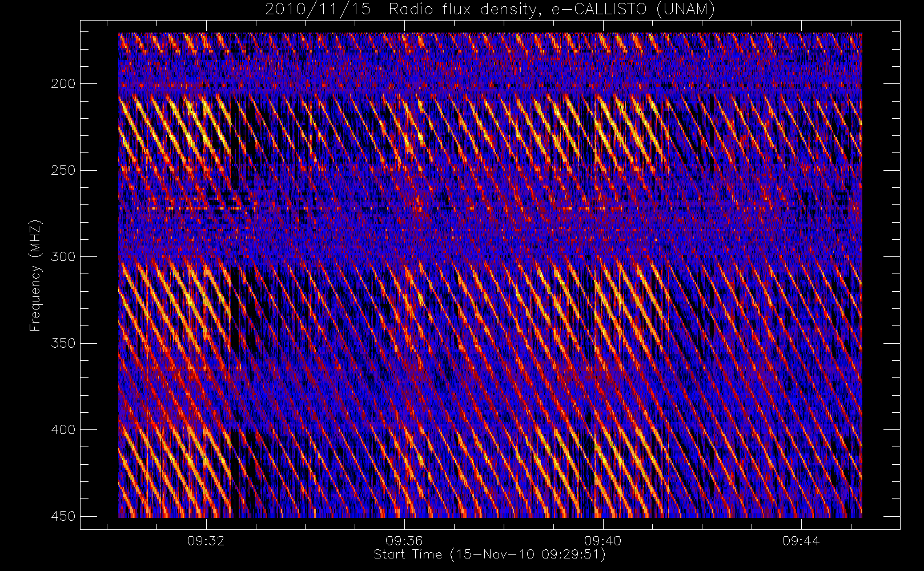The image size is (924, 571).
Task: Click the 200 frequency tick label
Action: (62, 84)
